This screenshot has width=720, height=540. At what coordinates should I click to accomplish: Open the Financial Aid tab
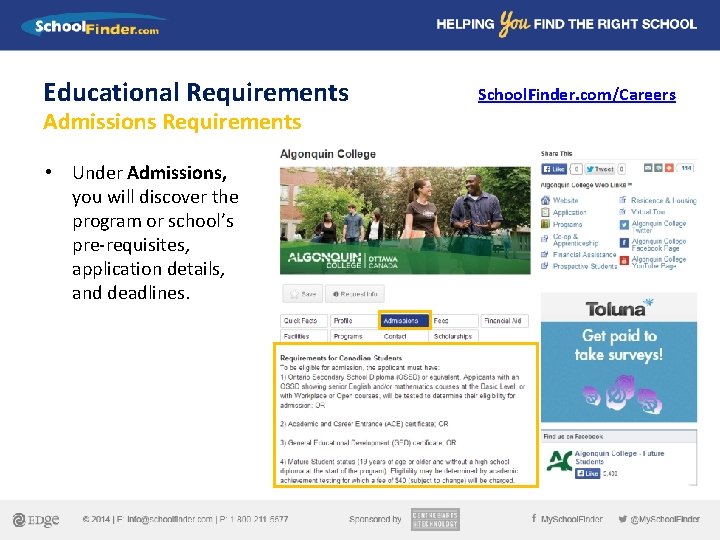(x=504, y=321)
